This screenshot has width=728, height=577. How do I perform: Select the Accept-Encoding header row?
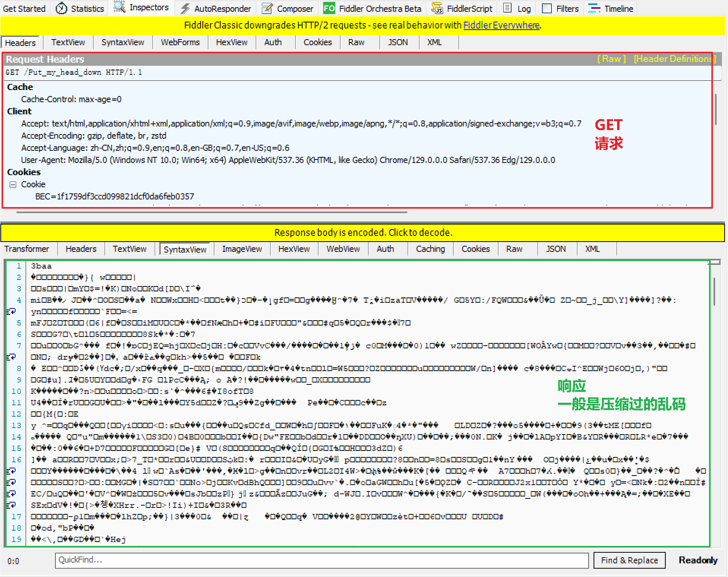click(94, 136)
